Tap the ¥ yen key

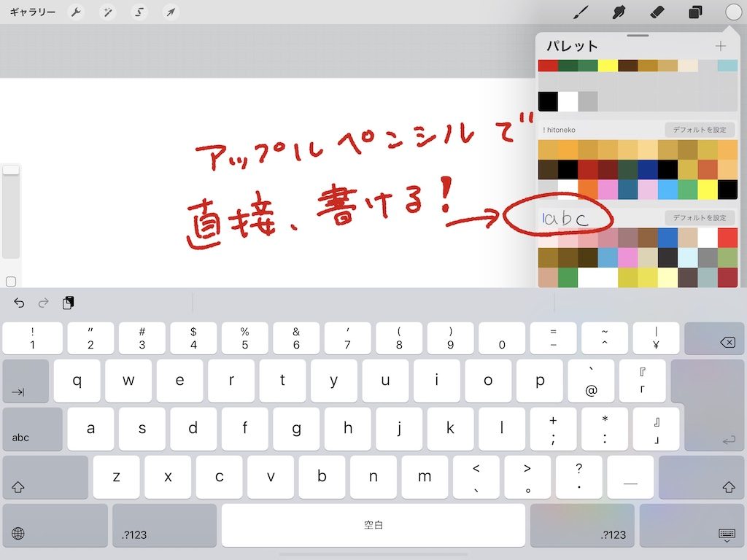[x=656, y=338]
